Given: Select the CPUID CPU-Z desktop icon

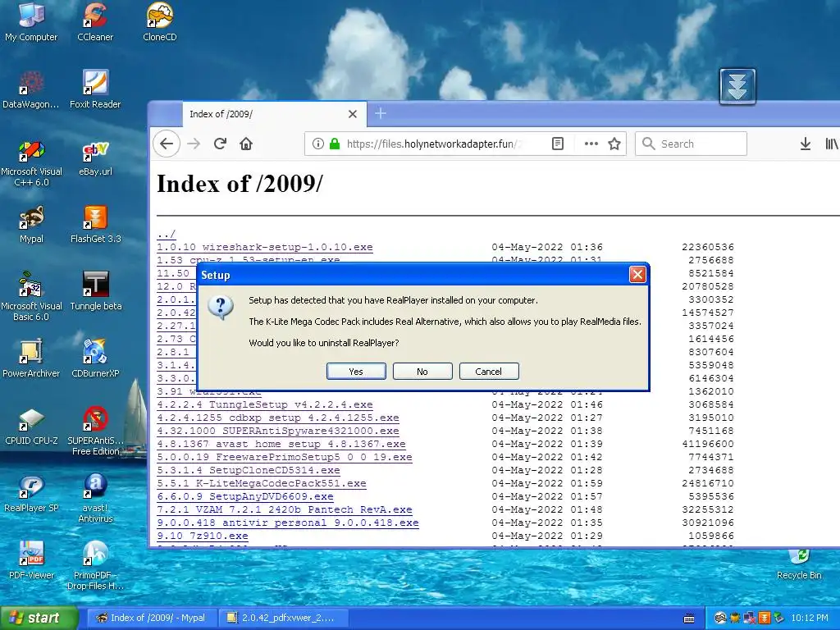Looking at the screenshot, I should tap(31, 427).
